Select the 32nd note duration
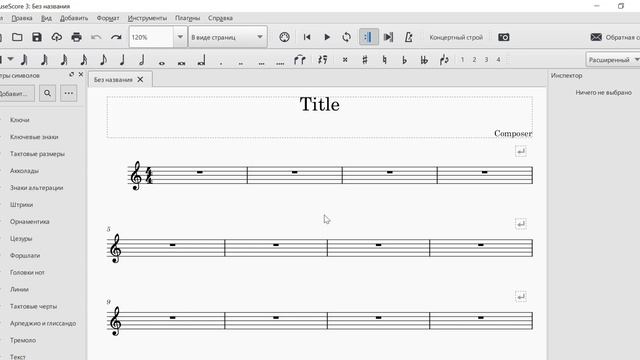 [64, 60]
